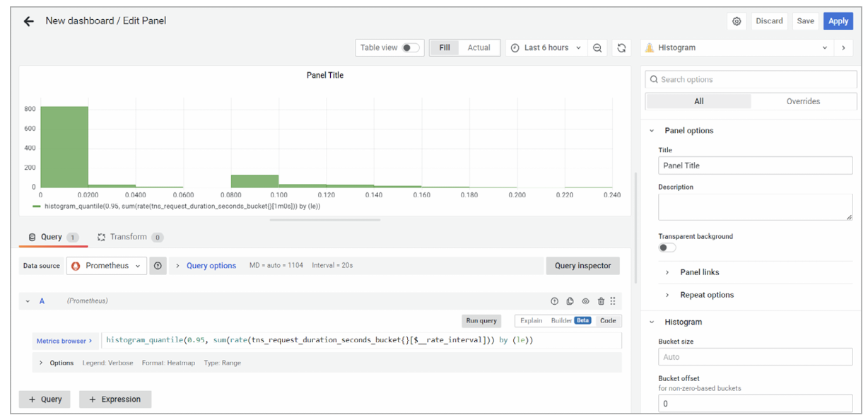
Task: Toggle Transparent background switch
Action: click(667, 247)
